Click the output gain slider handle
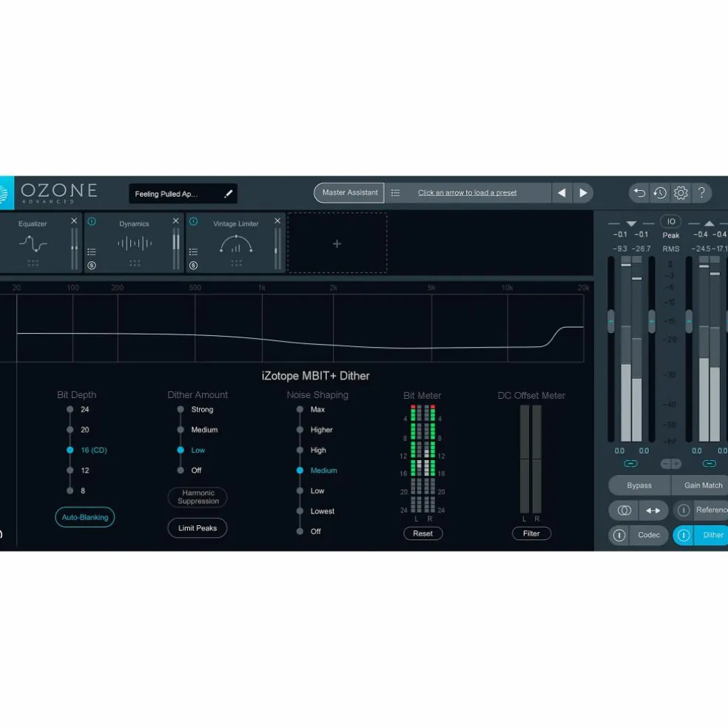Screen dimensions: 728x728 click(689, 321)
